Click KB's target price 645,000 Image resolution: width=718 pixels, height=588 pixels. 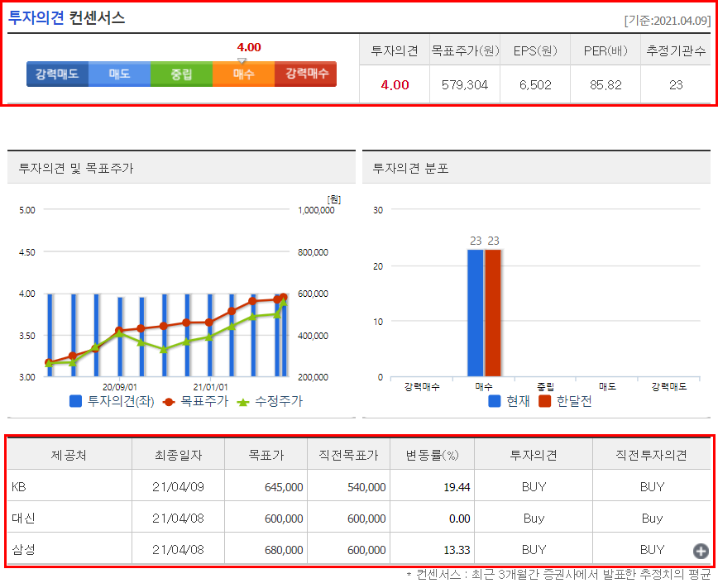pyautogui.click(x=284, y=487)
